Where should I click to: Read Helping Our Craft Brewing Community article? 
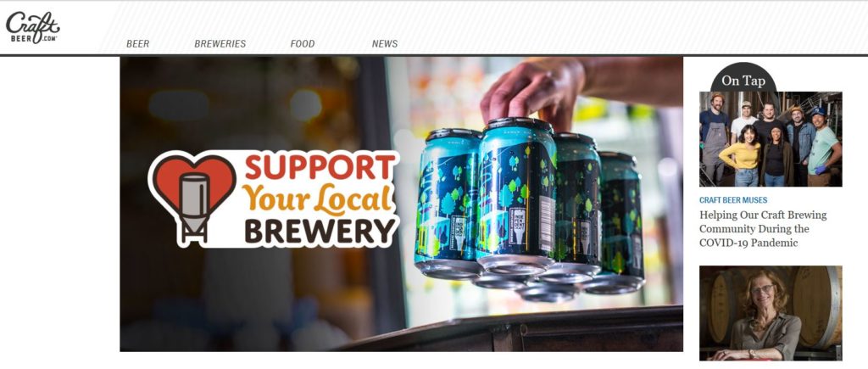[x=763, y=229]
